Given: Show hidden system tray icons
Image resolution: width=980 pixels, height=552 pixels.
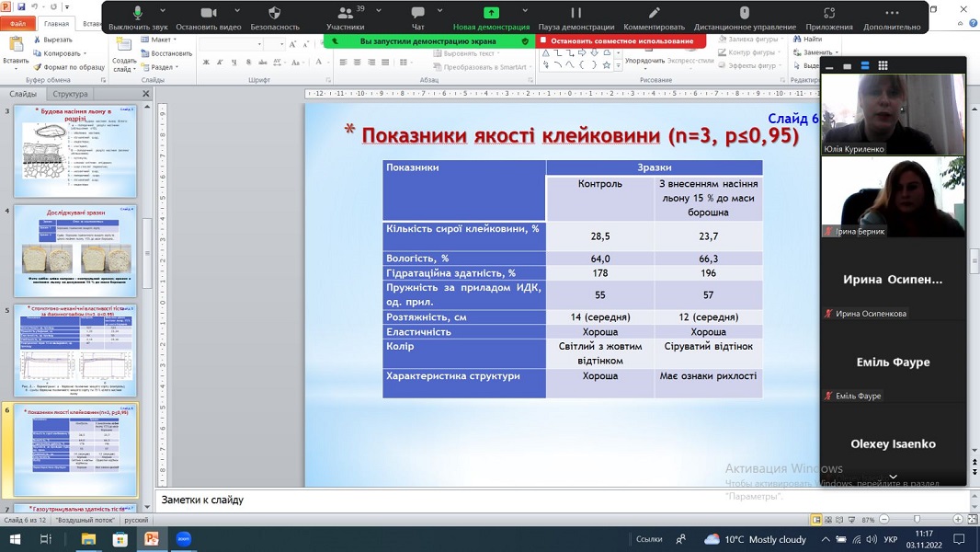Looking at the screenshot, I should (x=826, y=539).
